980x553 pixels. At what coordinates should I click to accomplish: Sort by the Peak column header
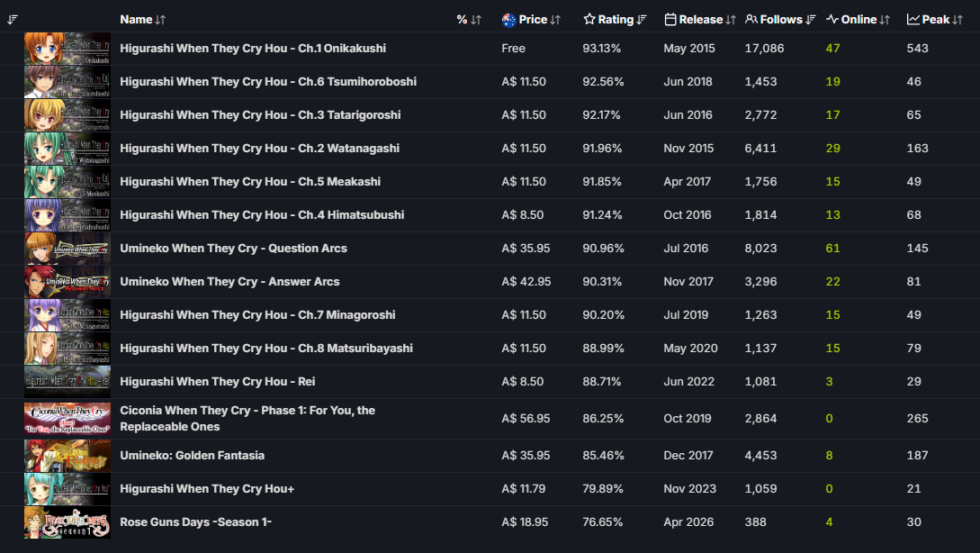click(x=935, y=20)
